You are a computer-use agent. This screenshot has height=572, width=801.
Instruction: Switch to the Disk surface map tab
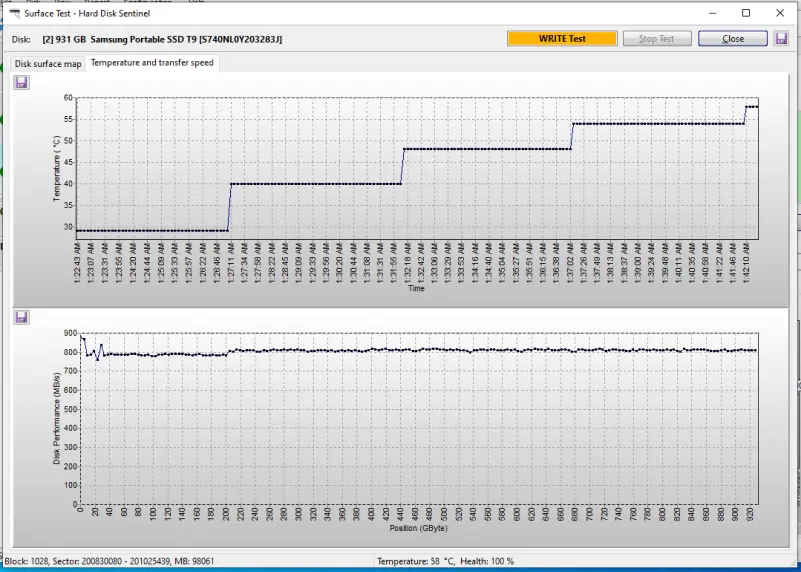coord(48,64)
